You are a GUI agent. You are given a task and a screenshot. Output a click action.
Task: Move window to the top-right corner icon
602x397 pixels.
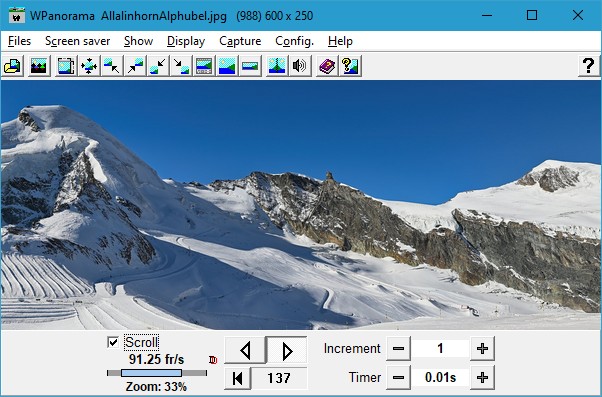click(135, 66)
